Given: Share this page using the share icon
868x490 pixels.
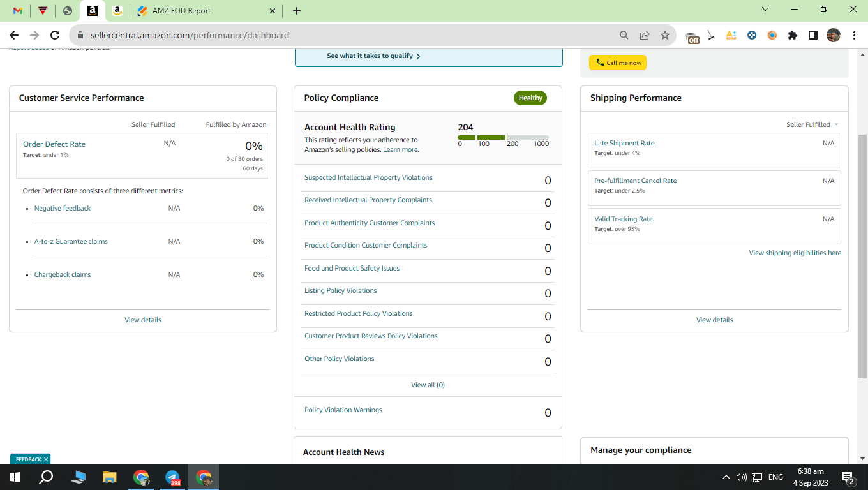Looking at the screenshot, I should [645, 35].
